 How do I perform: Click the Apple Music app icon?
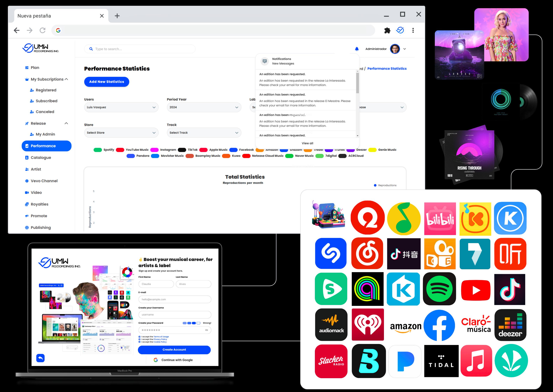[476, 361]
